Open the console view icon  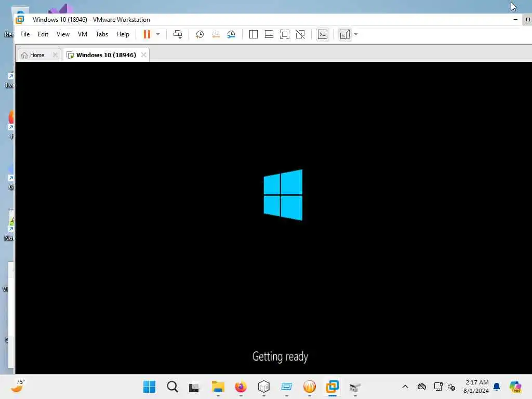coord(322,34)
